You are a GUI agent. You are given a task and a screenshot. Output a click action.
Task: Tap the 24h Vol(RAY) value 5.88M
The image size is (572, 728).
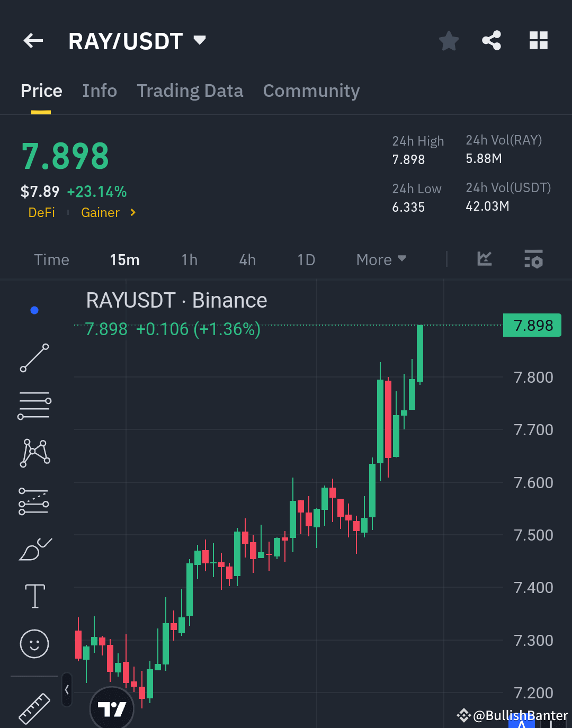(484, 158)
